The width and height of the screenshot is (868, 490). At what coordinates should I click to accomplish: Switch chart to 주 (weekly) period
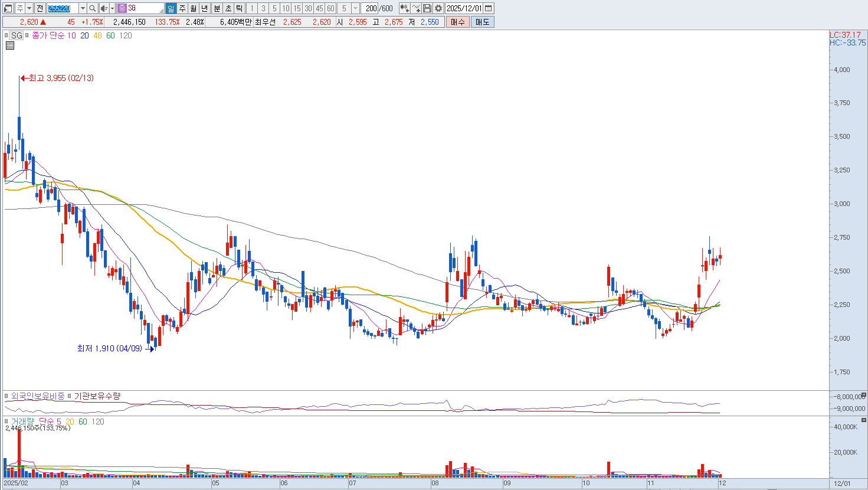[182, 8]
